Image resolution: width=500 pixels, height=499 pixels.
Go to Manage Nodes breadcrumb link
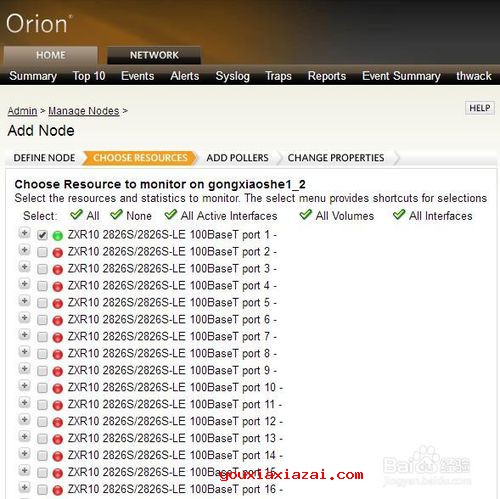[84, 111]
